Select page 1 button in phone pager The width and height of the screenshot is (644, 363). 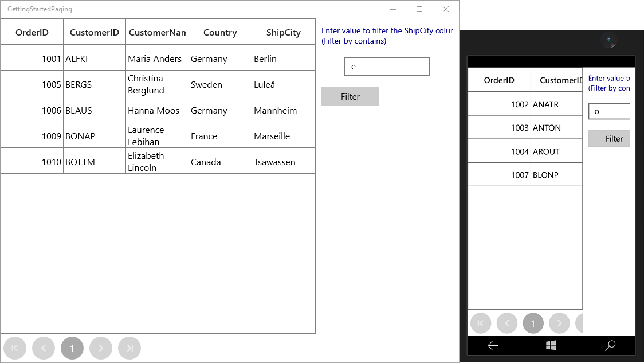(x=533, y=323)
